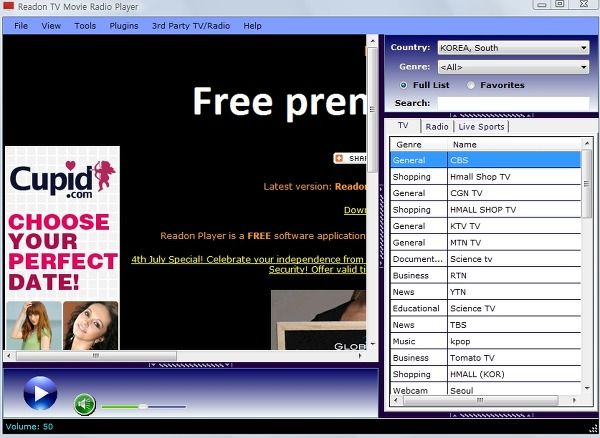Click the browser pane horizontal scrollbar thumb
Screen dimensions: 600x438
click(96, 356)
